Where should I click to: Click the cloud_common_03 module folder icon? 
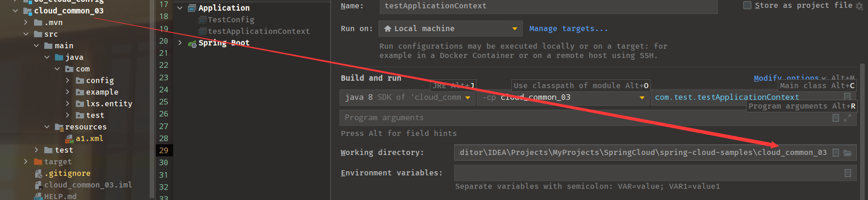pyautogui.click(x=27, y=11)
